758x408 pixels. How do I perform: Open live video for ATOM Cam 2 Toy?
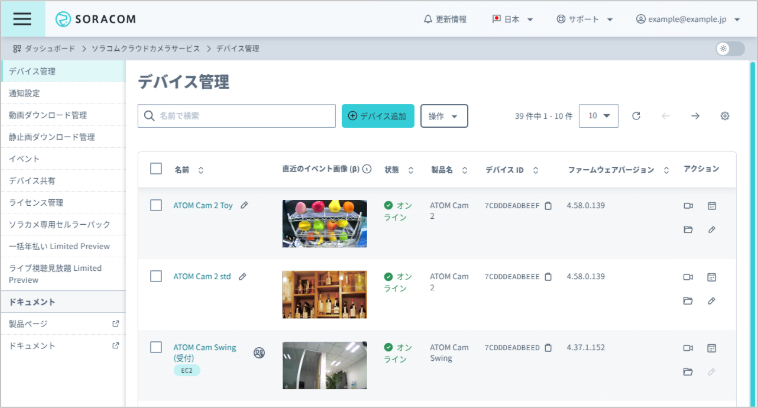pos(688,205)
